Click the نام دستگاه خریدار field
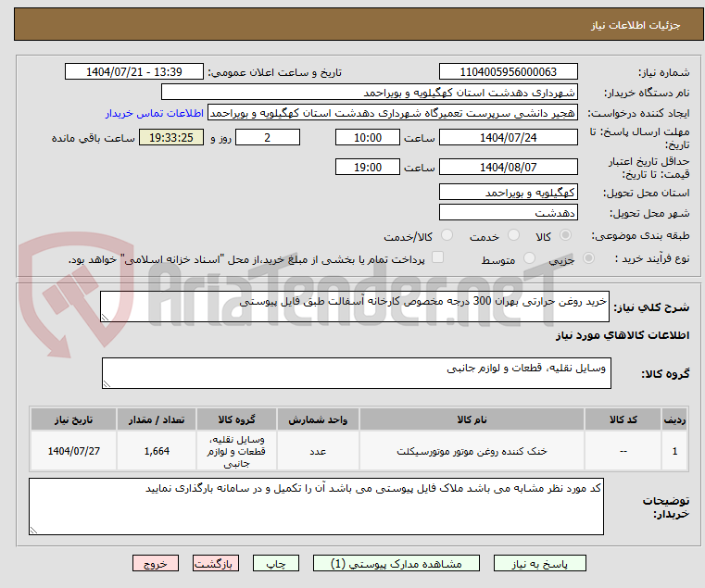The image size is (705, 588). pos(369,93)
